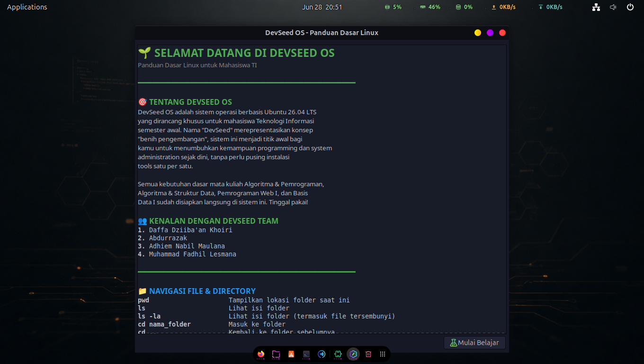Screen dimensions: 644x364
Task: Click the yellow minimize window button
Action: coord(478,33)
